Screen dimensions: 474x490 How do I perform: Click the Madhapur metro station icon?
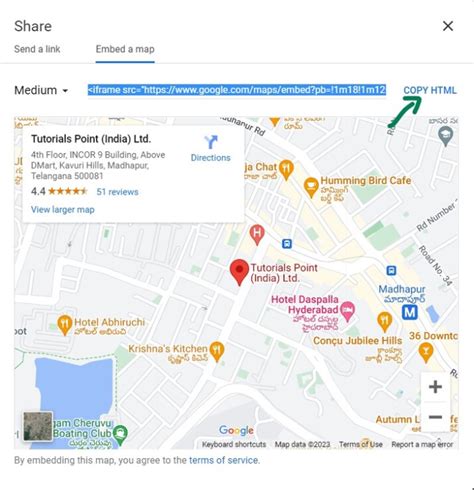pyautogui.click(x=410, y=312)
